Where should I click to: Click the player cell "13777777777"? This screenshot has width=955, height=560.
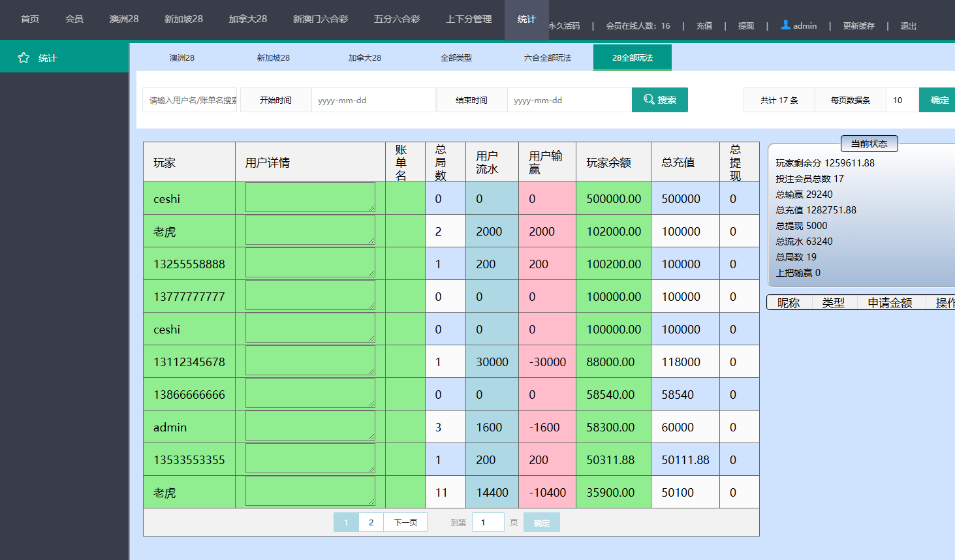[189, 296]
